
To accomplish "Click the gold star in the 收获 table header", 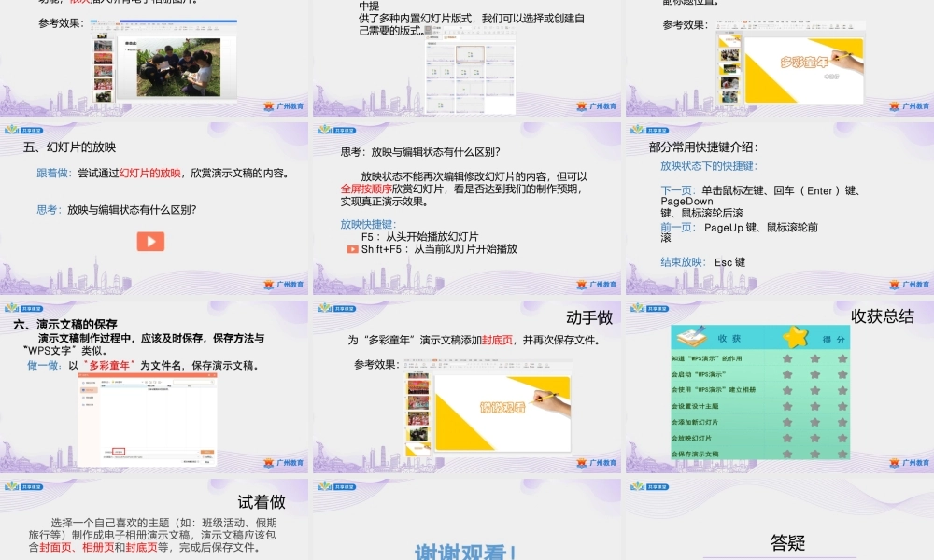I will pyautogui.click(x=795, y=337).
